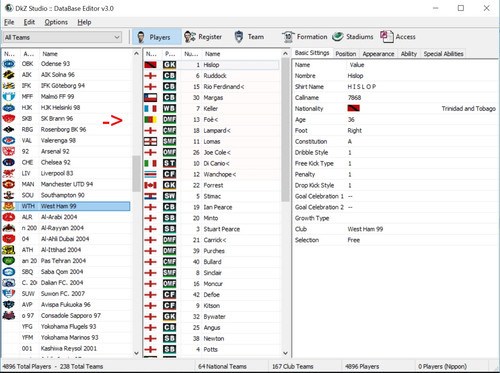
Task: Click the Nationality flag in the properties panel
Action: click(353, 108)
